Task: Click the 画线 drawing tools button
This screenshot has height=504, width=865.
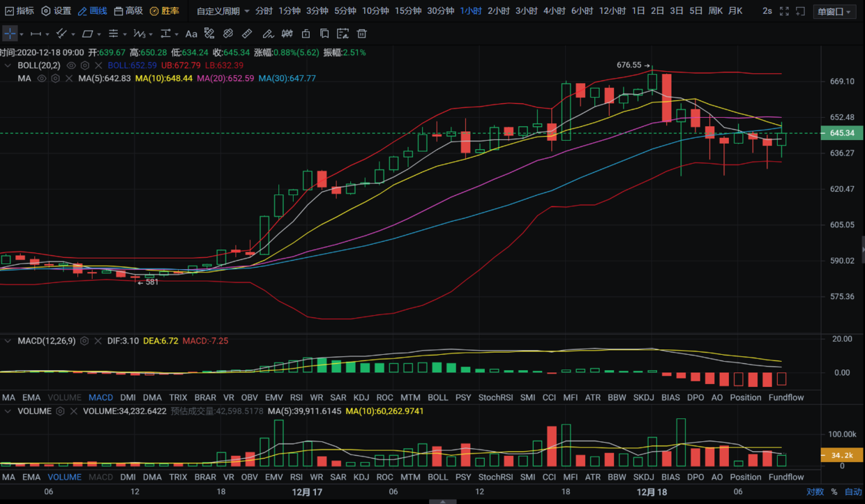Action: tap(93, 11)
